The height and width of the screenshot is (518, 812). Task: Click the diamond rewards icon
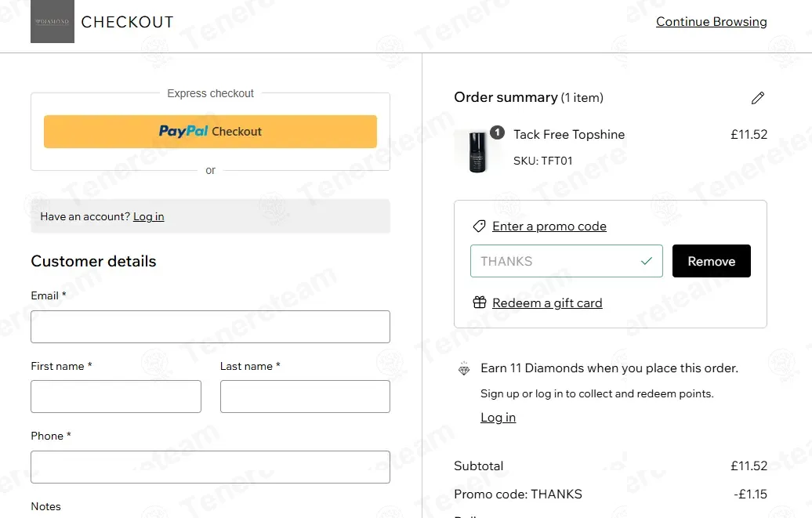tap(464, 369)
